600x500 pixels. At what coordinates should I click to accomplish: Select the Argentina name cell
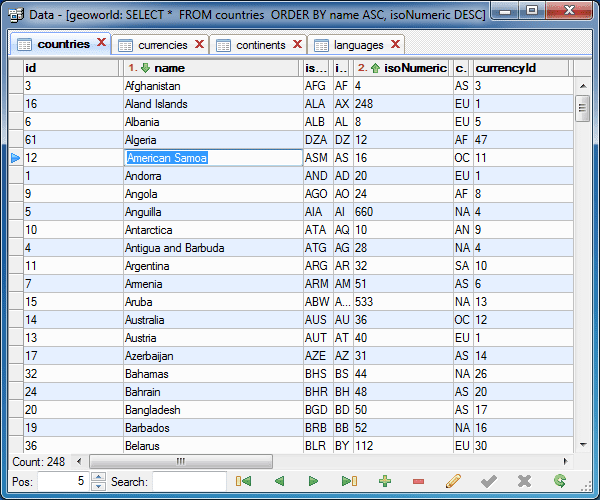213,265
